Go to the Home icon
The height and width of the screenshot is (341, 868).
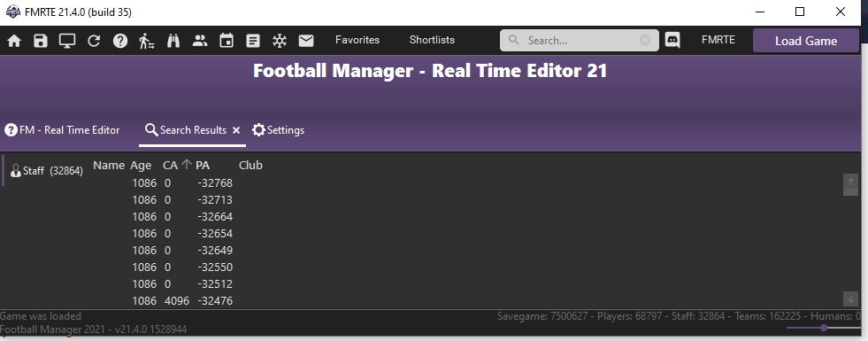pos(14,41)
